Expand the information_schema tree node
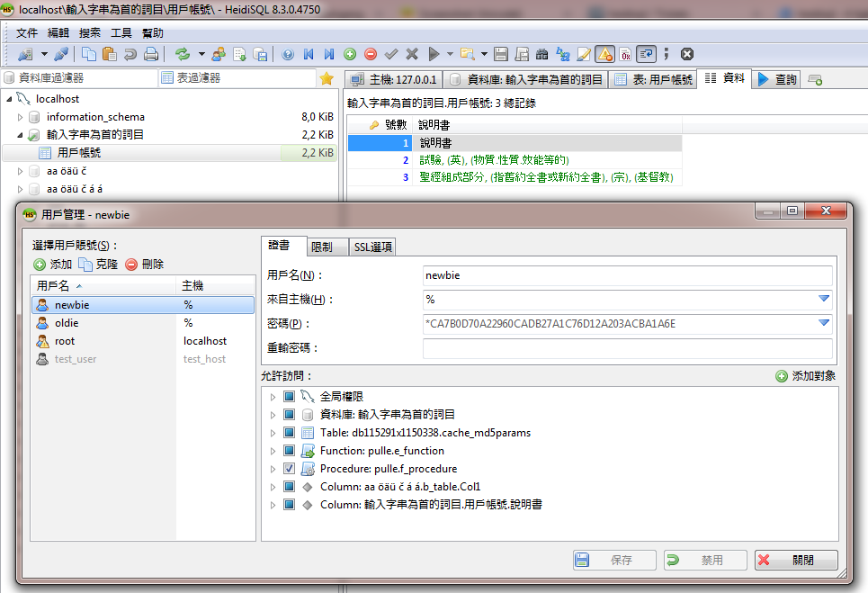 pos(20,117)
